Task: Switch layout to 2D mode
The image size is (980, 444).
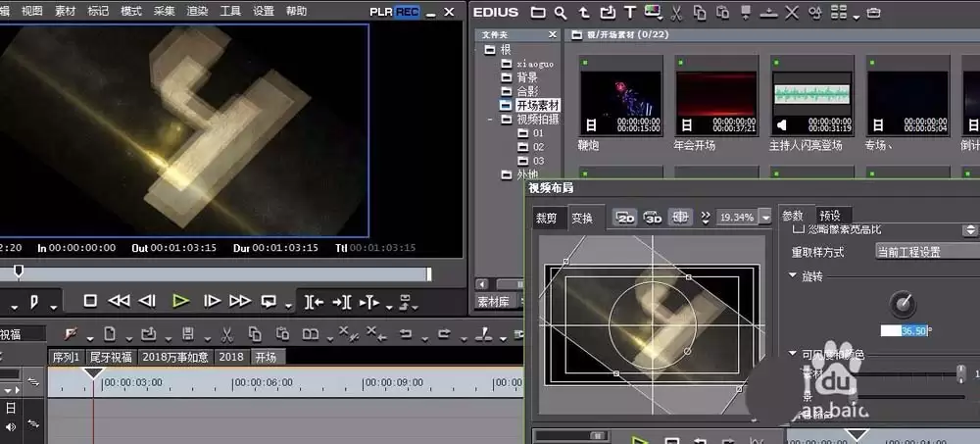Action: coord(625,217)
